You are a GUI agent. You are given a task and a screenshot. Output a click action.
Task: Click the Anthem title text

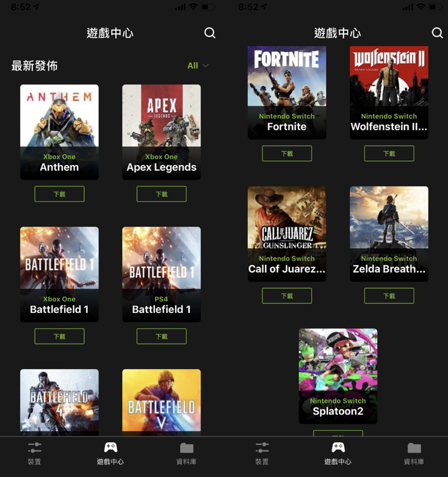(x=59, y=167)
